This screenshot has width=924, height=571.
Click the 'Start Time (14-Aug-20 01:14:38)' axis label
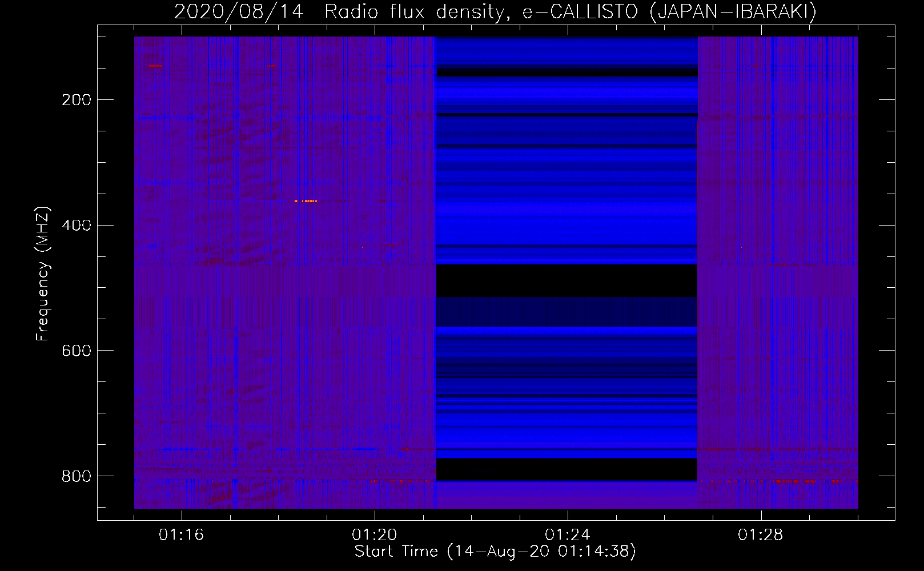(495, 552)
